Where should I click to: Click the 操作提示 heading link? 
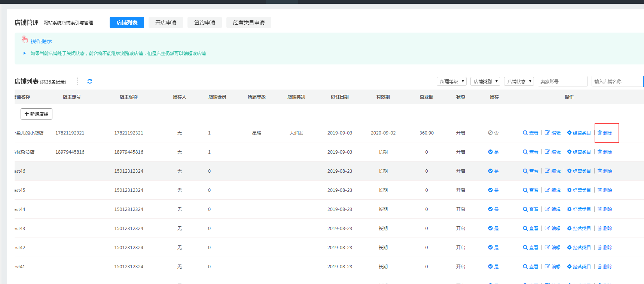coord(41,41)
